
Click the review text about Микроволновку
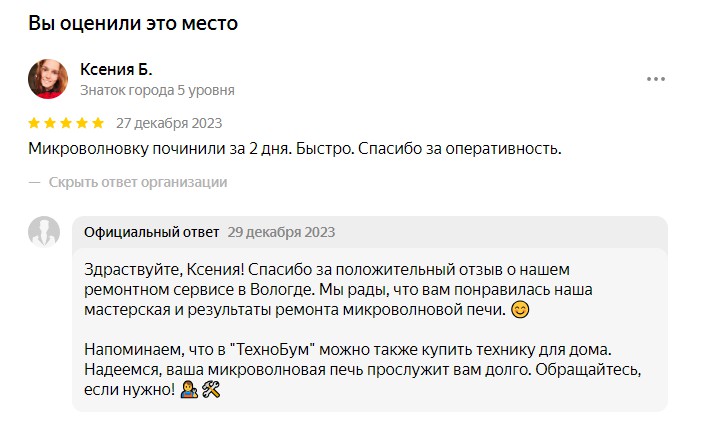coord(295,149)
